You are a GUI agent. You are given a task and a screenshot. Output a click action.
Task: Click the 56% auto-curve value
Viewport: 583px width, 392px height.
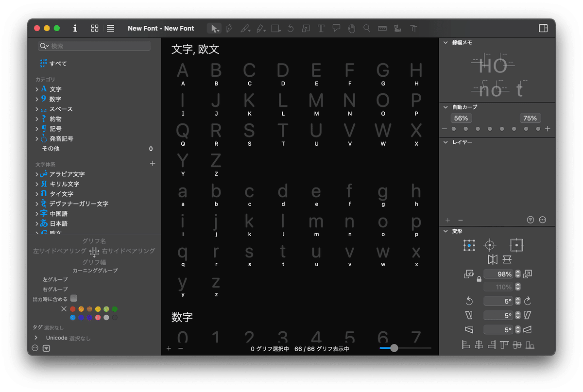point(461,118)
